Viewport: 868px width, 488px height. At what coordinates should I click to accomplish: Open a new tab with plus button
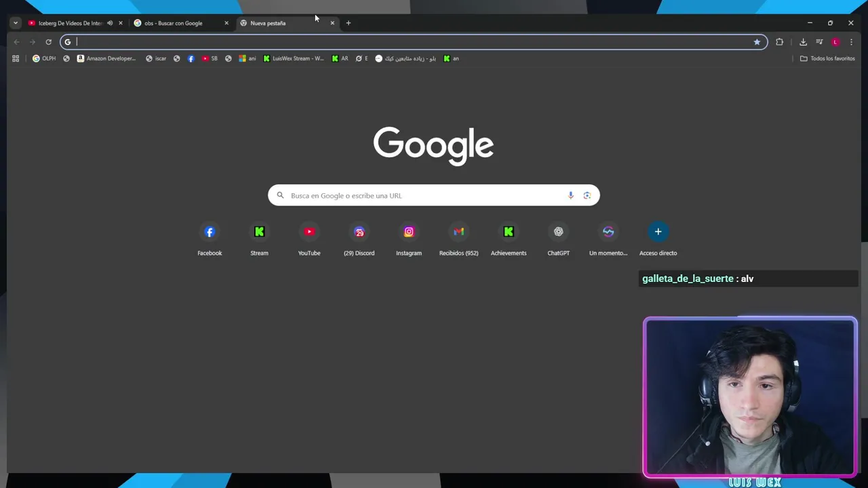pos(349,23)
